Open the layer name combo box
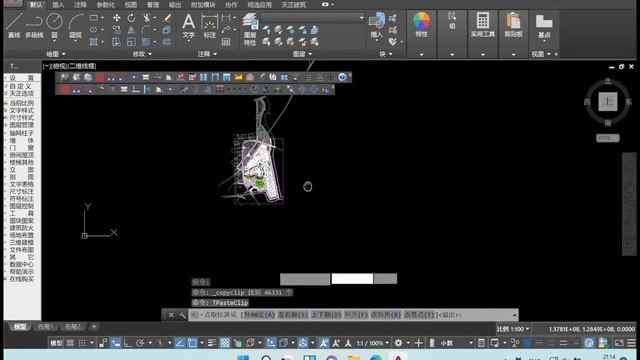Image resolution: width=640 pixels, height=360 pixels. coord(313,18)
